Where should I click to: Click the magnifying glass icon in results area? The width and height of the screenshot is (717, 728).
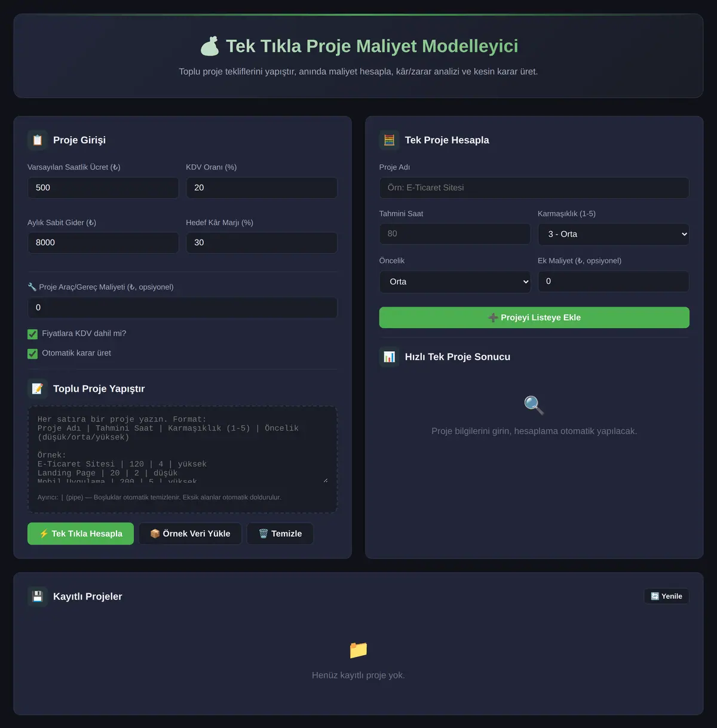[534, 406]
